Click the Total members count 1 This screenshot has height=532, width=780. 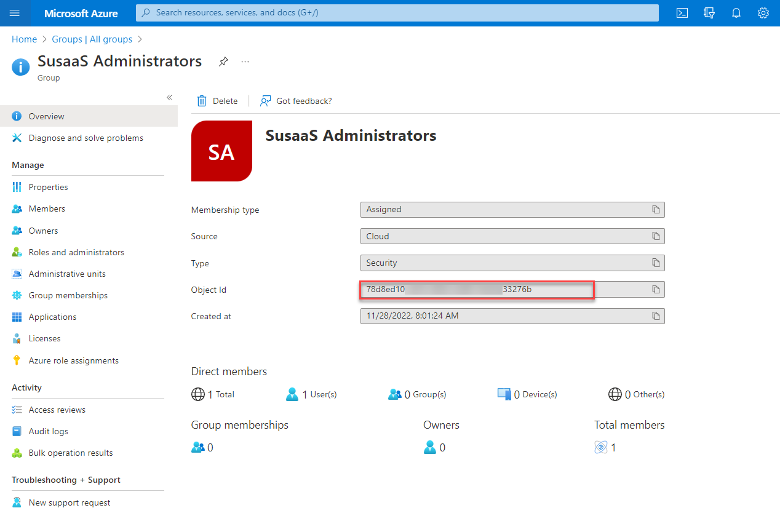[605, 448]
